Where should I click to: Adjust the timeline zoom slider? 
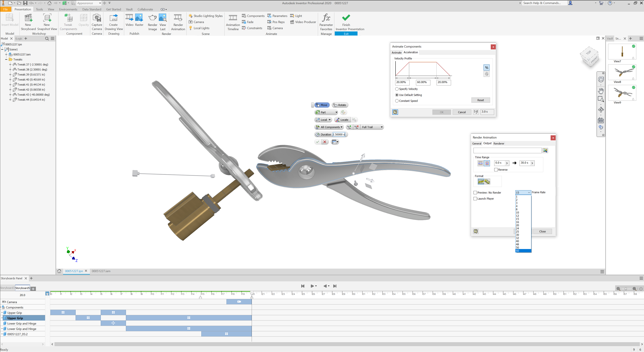(626, 289)
